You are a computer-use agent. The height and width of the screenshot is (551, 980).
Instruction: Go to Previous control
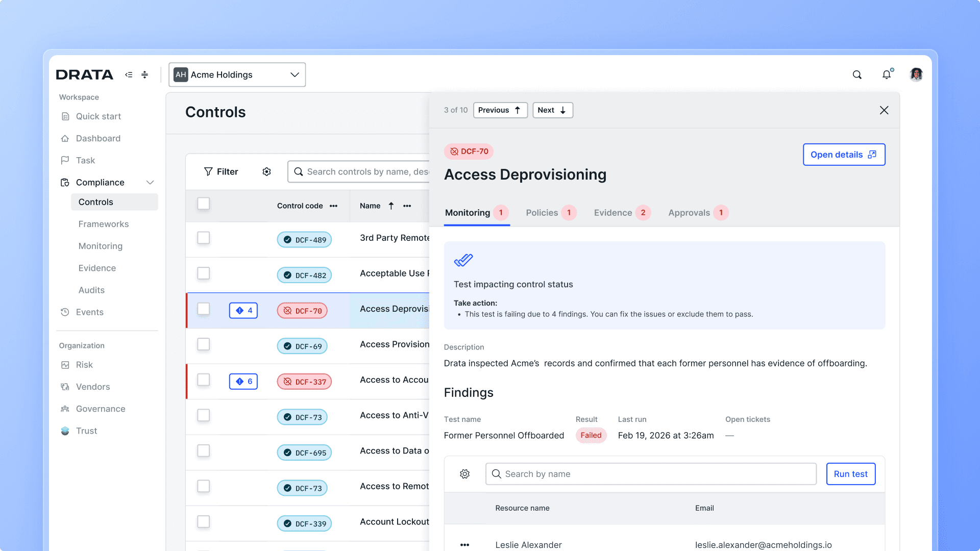click(500, 110)
